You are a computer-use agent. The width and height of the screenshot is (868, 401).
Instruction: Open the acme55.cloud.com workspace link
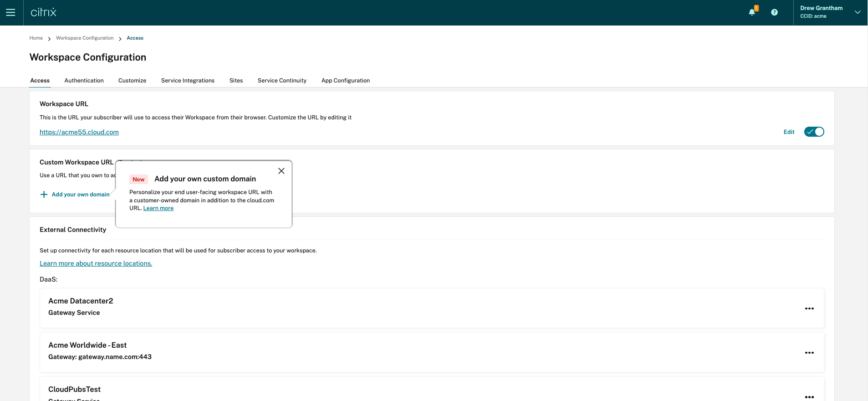(x=79, y=132)
